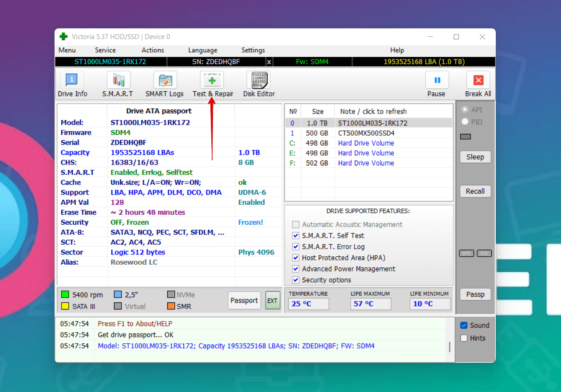Toggle Host Protected Area (HPA) checkbox
Viewport: 561px width, 392px height.
pyautogui.click(x=296, y=258)
